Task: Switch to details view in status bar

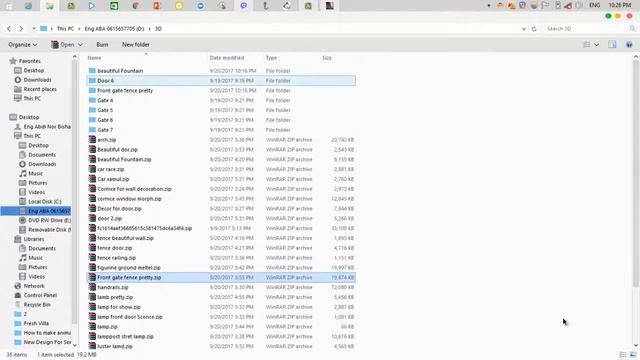Action: (x=623, y=355)
